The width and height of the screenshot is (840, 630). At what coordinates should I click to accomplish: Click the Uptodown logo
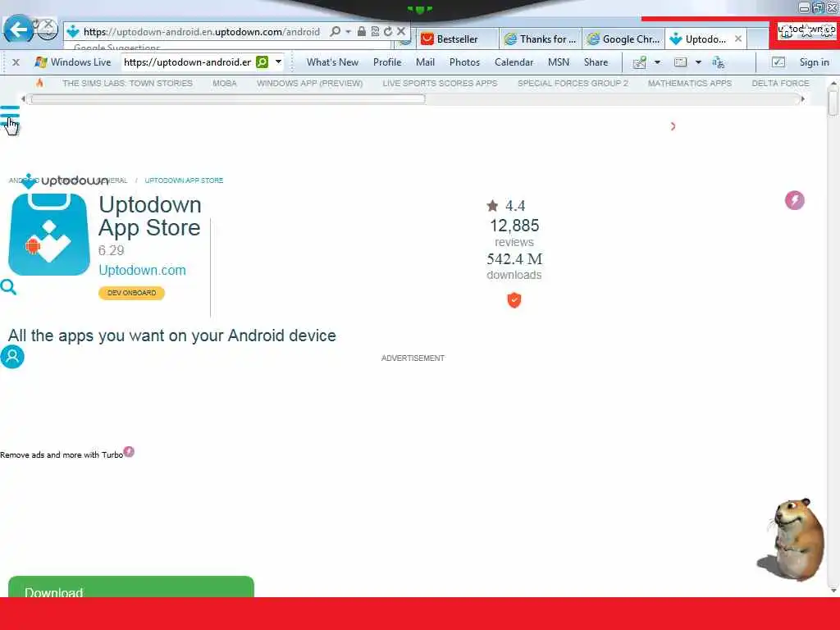64,180
